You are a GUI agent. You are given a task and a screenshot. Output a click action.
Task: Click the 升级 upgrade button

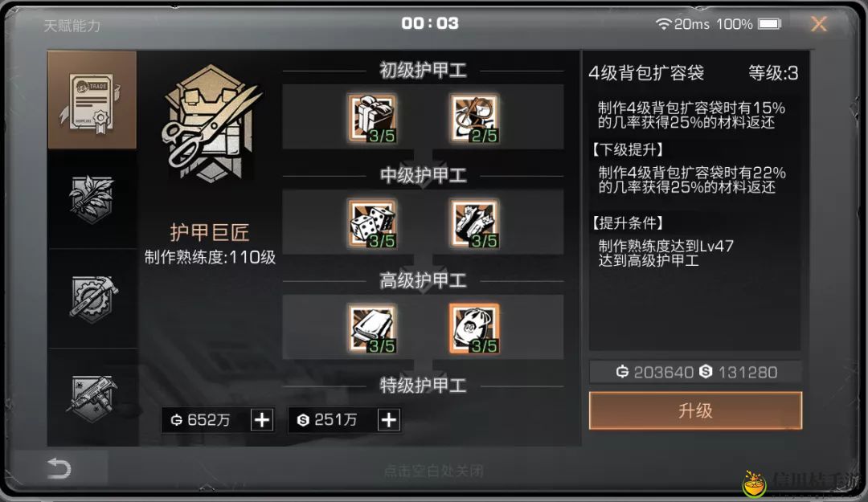tap(695, 410)
